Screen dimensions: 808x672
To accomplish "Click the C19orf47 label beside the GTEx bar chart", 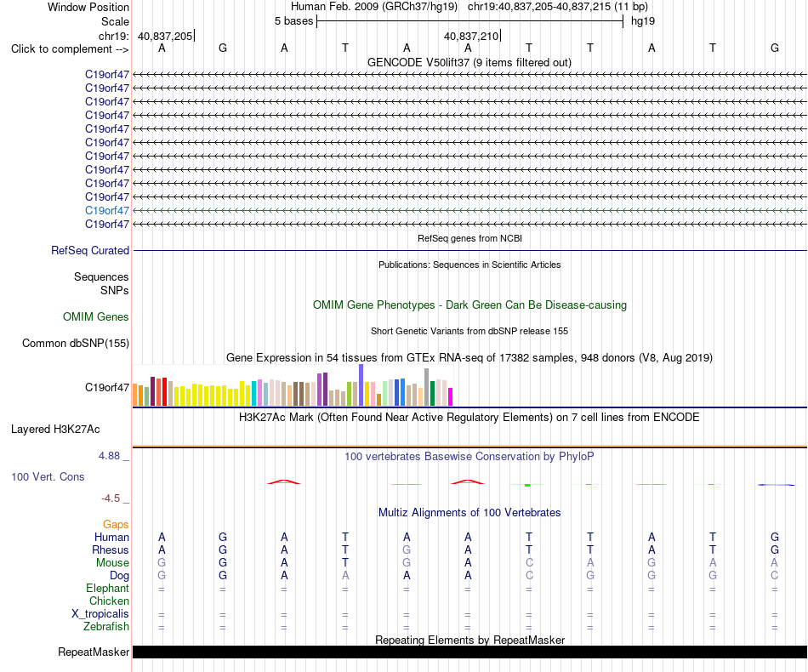I will pyautogui.click(x=106, y=388).
